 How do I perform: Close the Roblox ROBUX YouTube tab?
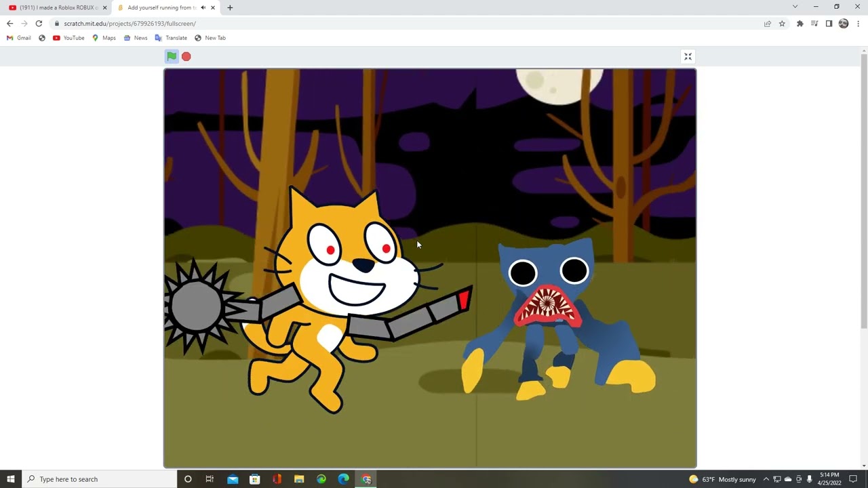coord(104,7)
